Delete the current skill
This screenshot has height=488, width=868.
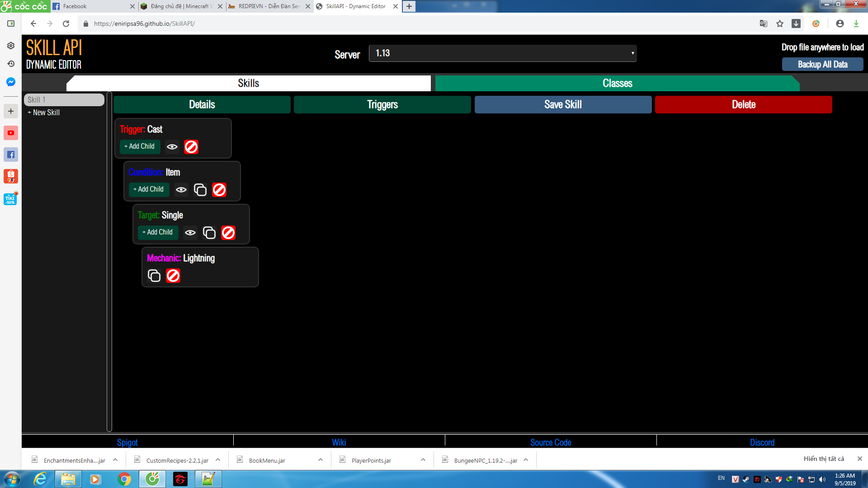pyautogui.click(x=743, y=104)
